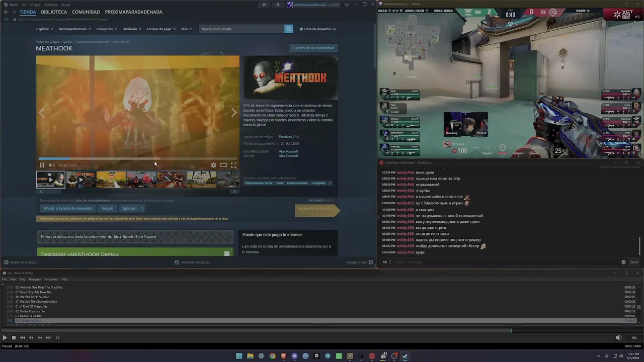Open Steam announcements megaphone icon
Image resolution: width=644 pixels, height=362 pixels.
point(264,5)
